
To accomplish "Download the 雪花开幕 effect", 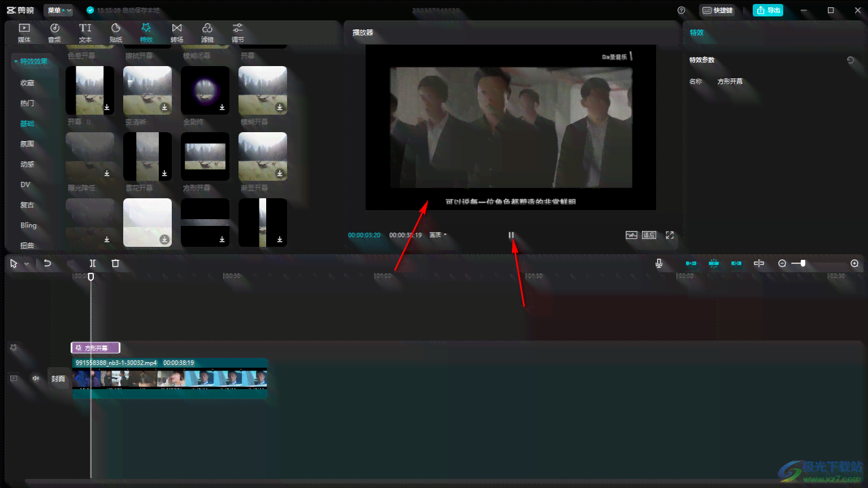I will [164, 173].
